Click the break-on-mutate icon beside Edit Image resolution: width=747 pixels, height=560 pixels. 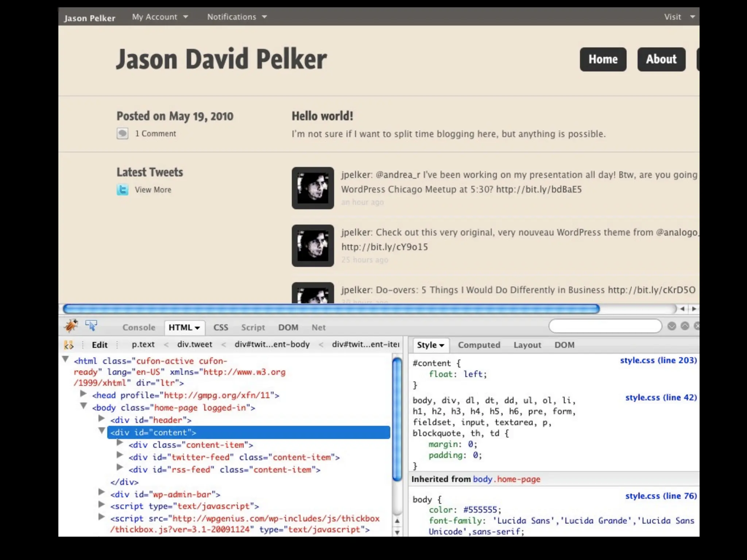click(x=69, y=345)
